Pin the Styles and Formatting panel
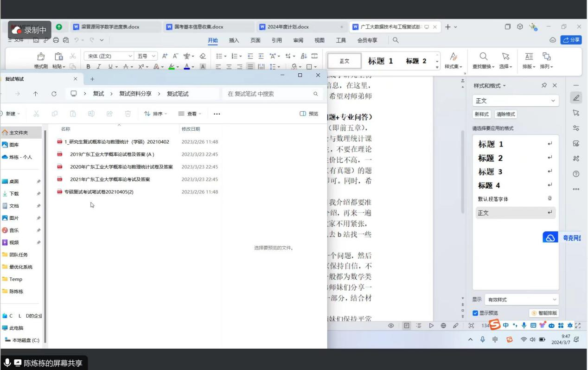This screenshot has width=588, height=370. coord(544,86)
